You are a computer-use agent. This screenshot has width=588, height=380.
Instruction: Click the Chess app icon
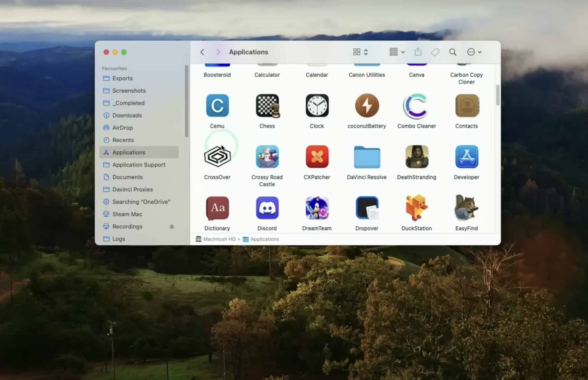[267, 106]
